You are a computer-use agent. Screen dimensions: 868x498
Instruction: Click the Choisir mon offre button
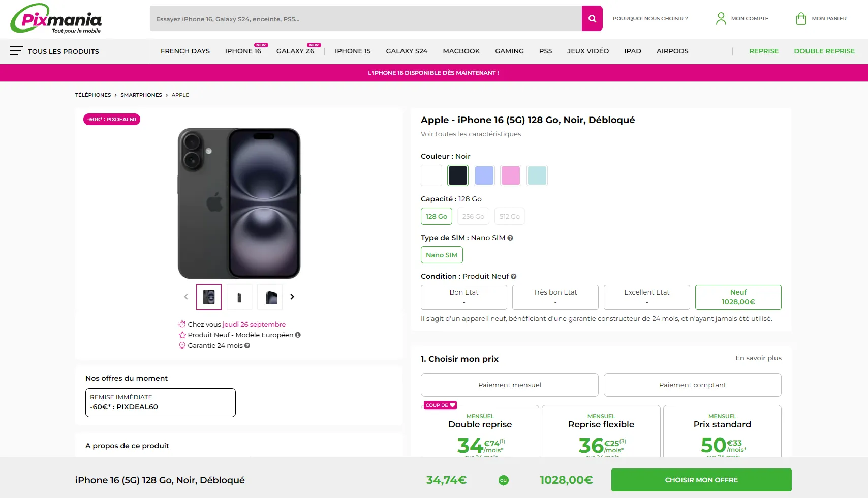[701, 480]
